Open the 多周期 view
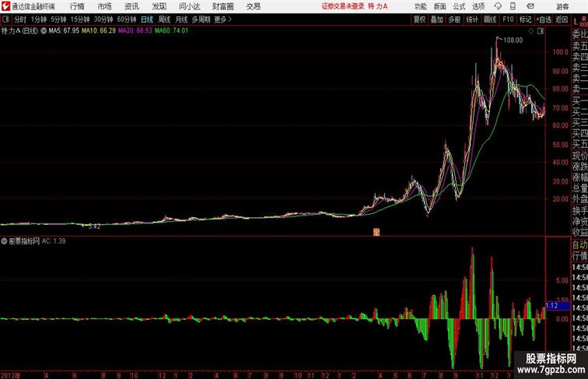 (201, 19)
